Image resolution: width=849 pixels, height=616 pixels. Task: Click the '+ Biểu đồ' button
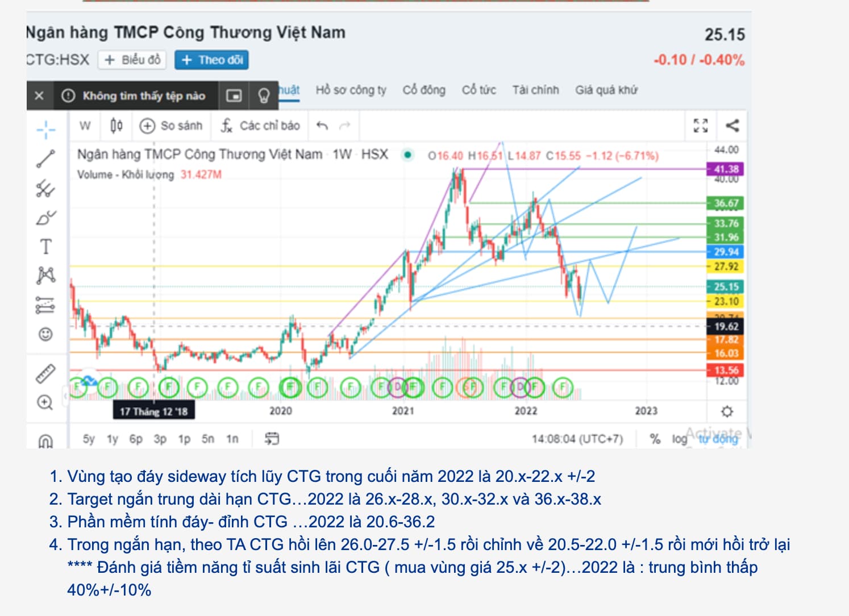point(132,60)
